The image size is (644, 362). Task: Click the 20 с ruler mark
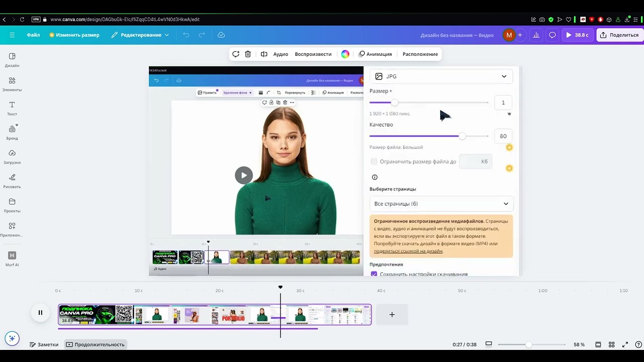click(x=219, y=291)
